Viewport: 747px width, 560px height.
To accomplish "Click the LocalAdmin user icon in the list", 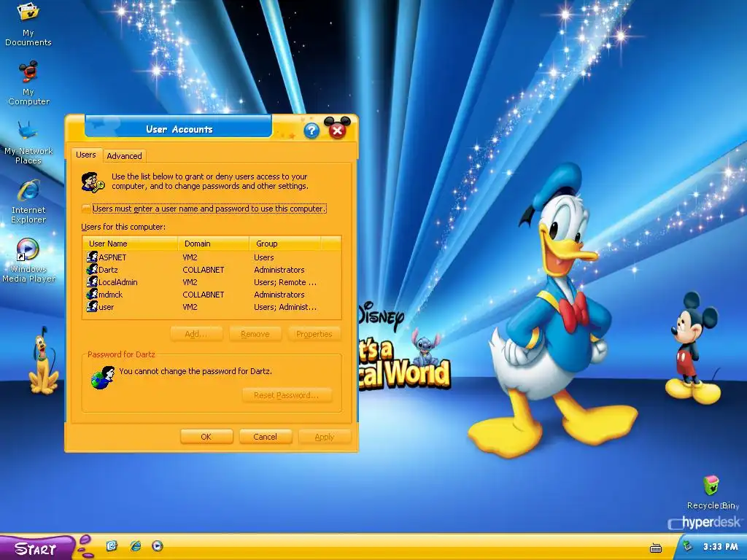I will pos(92,282).
